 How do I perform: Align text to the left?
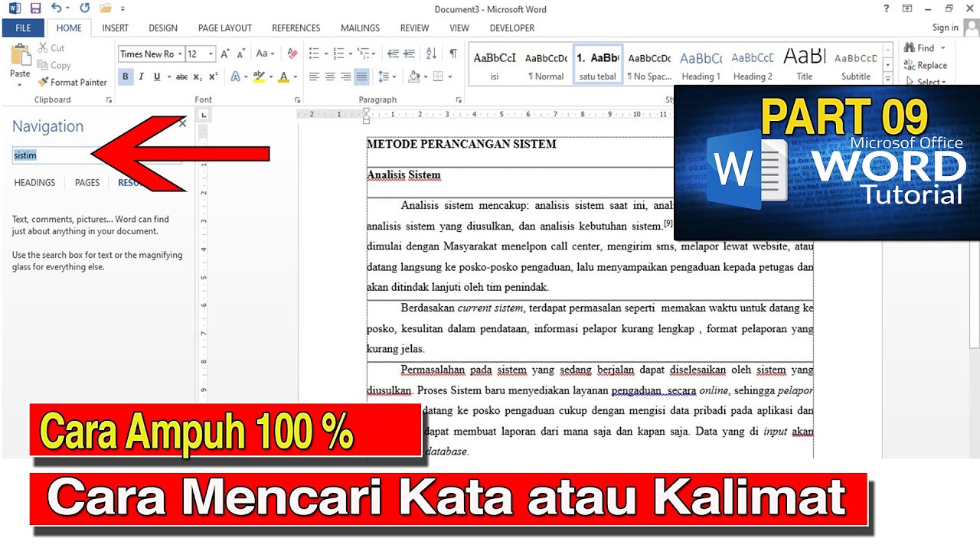(314, 77)
